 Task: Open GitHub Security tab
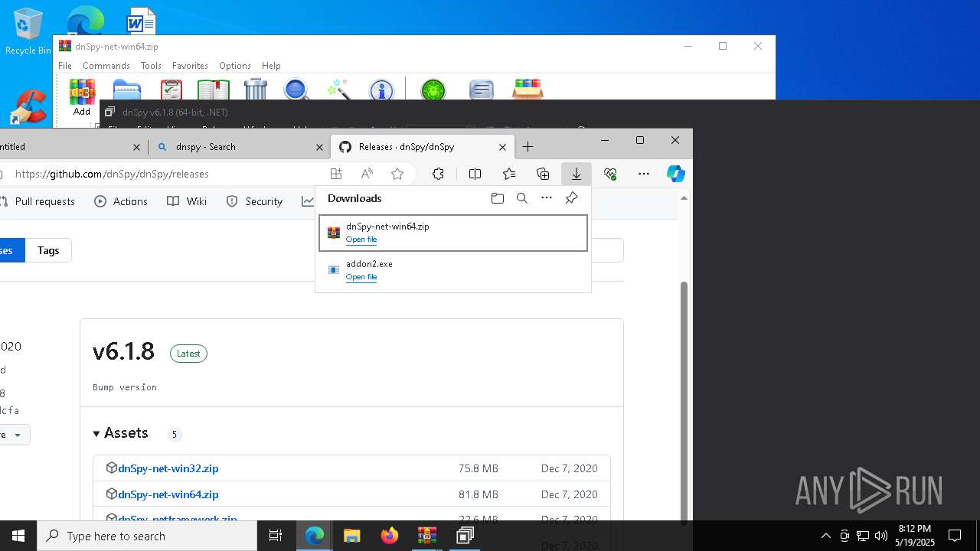point(255,201)
